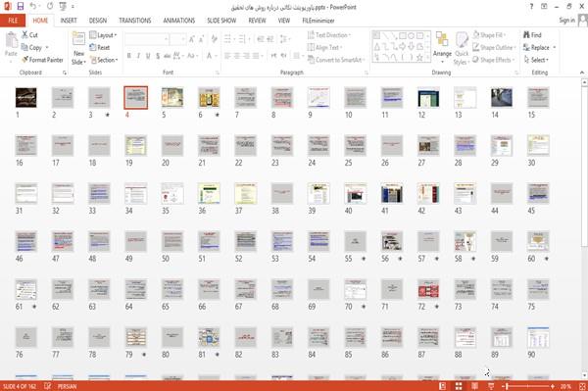The height and width of the screenshot is (391, 588).
Task: Click the PERSIAN language indicator in the status bar
Action: click(67, 386)
